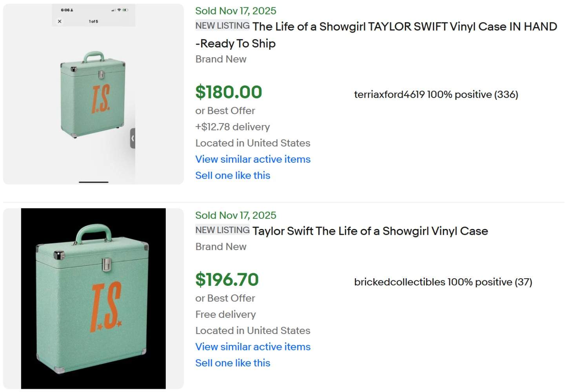Open the second listing's vinyl case photo
Screen dimensions: 588x392
pyautogui.click(x=93, y=298)
